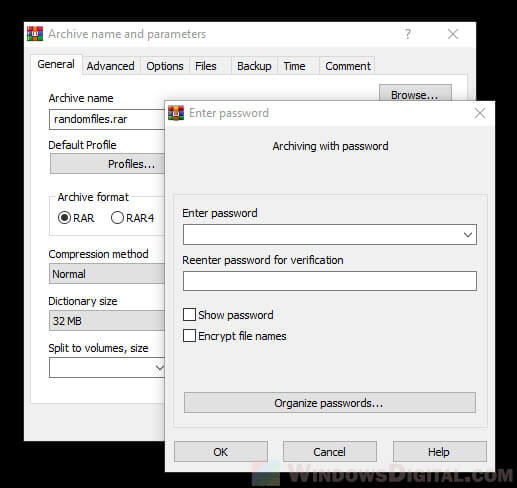Close the Archive name and parameters window
Image resolution: width=517 pixels, height=488 pixels.
point(453,34)
